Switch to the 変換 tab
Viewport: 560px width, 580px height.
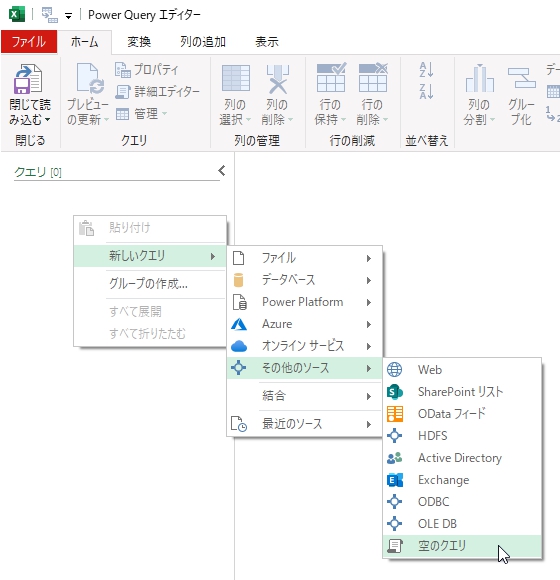pyautogui.click(x=139, y=42)
